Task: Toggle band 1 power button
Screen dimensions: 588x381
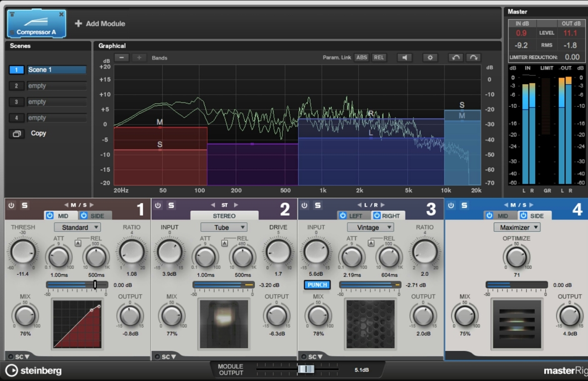Action: point(11,205)
